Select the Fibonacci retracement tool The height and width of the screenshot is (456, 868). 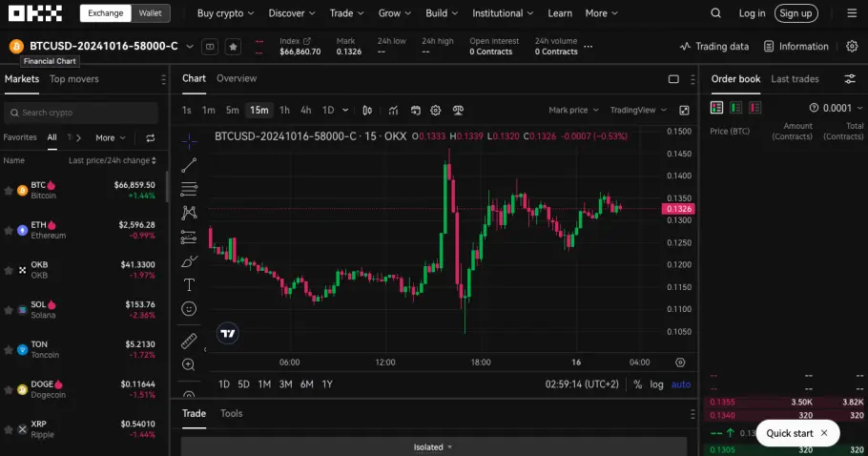pyautogui.click(x=189, y=189)
